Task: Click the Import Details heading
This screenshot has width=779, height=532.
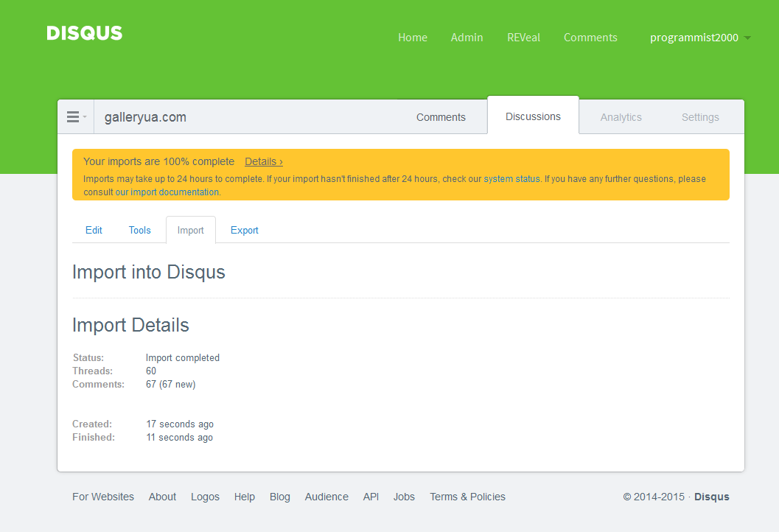Action: point(130,326)
